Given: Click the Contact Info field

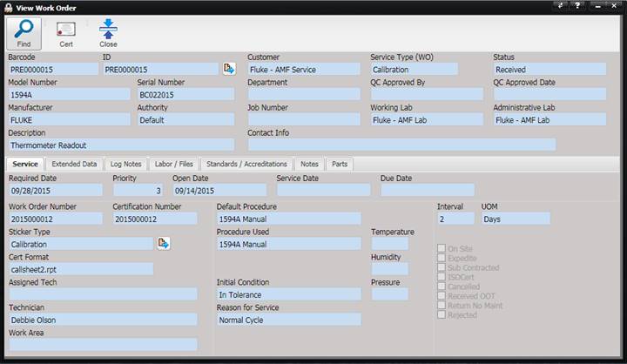Looking at the screenshot, I should [401, 145].
